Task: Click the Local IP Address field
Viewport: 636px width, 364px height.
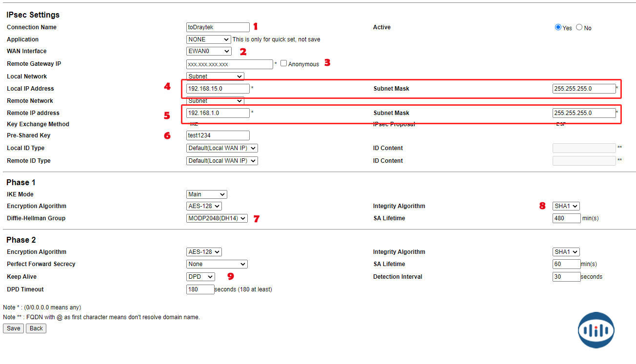Action: [218, 89]
